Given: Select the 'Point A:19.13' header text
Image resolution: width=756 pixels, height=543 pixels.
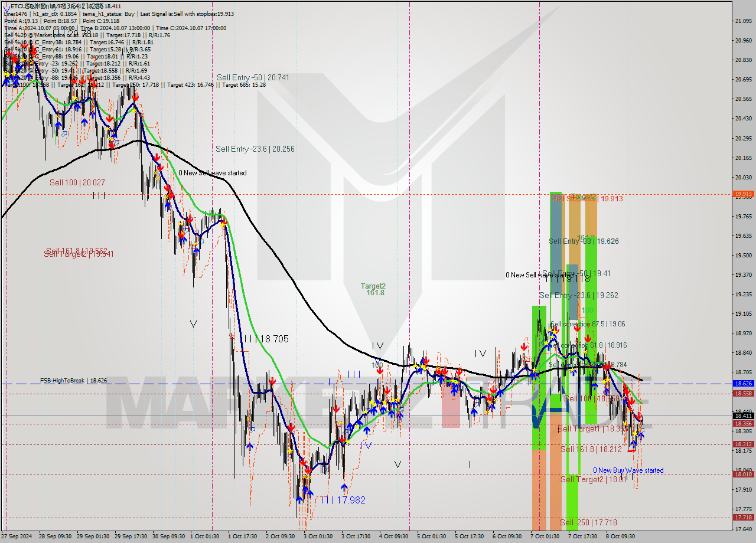Looking at the screenshot, I should pos(20,21).
